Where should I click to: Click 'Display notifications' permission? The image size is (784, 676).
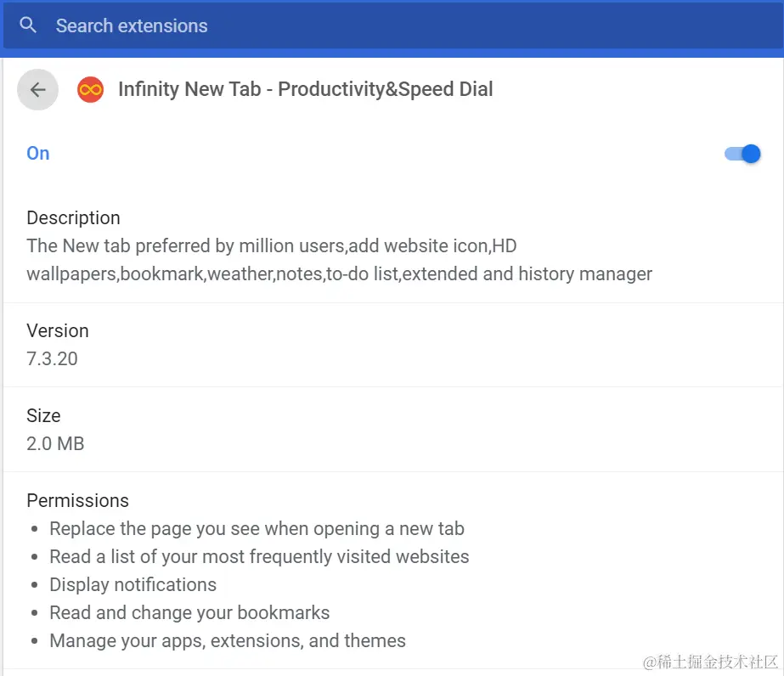(x=133, y=585)
